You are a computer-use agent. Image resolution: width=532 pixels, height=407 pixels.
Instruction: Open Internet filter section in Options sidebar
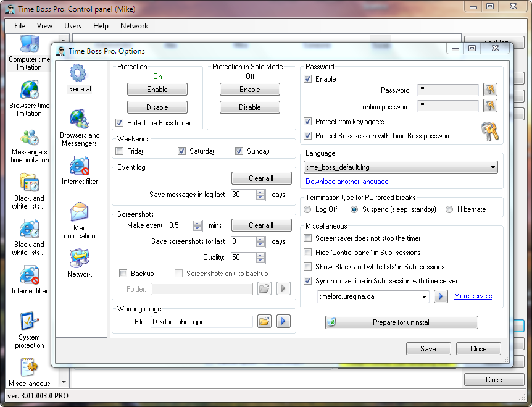tap(80, 170)
